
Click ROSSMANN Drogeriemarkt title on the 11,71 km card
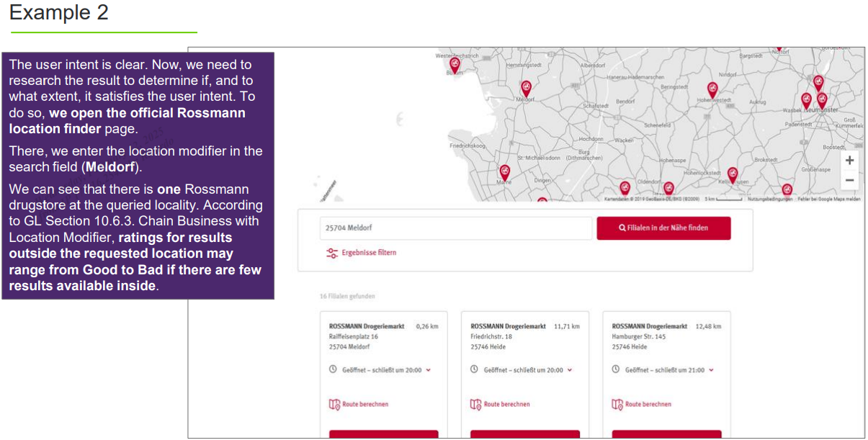[508, 326]
